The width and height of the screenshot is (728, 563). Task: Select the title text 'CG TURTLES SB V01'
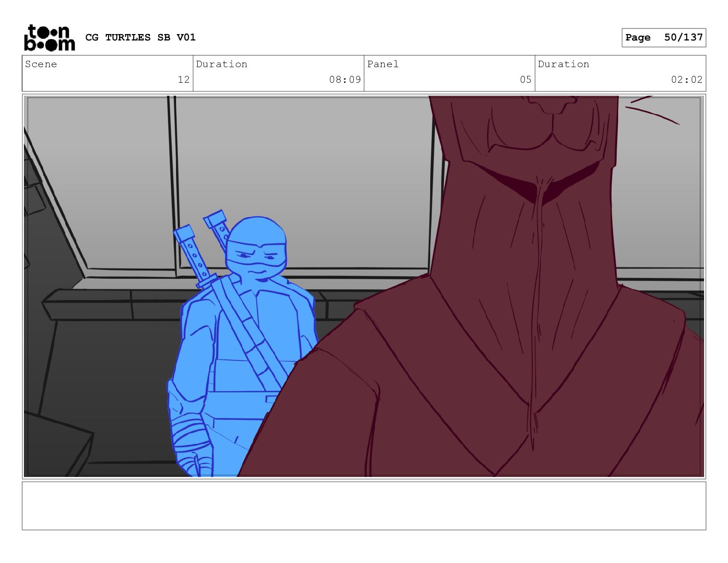click(x=141, y=37)
